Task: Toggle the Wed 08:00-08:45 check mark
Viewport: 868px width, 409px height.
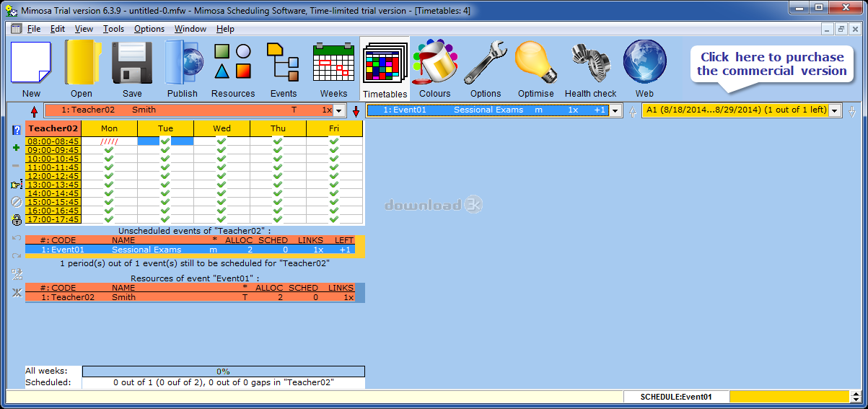Action: click(222, 141)
